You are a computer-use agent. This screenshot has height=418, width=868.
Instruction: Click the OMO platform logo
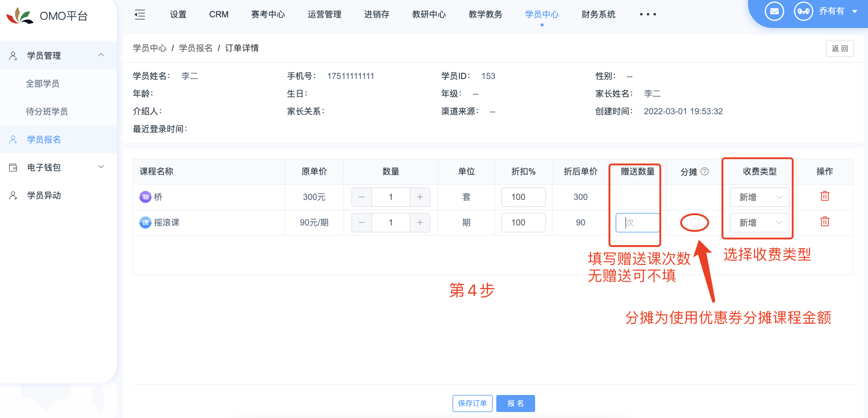[x=20, y=16]
